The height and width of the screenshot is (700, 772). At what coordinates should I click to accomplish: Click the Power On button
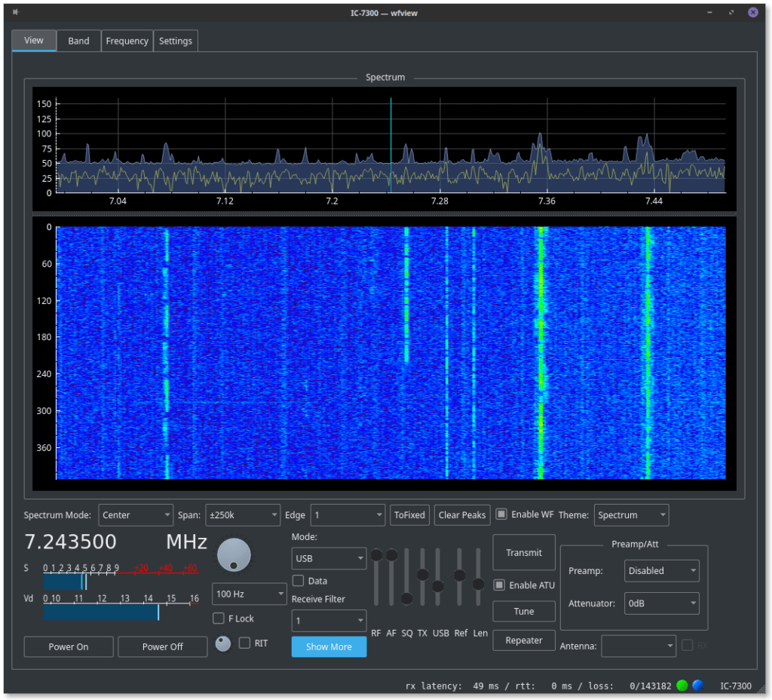click(68, 646)
